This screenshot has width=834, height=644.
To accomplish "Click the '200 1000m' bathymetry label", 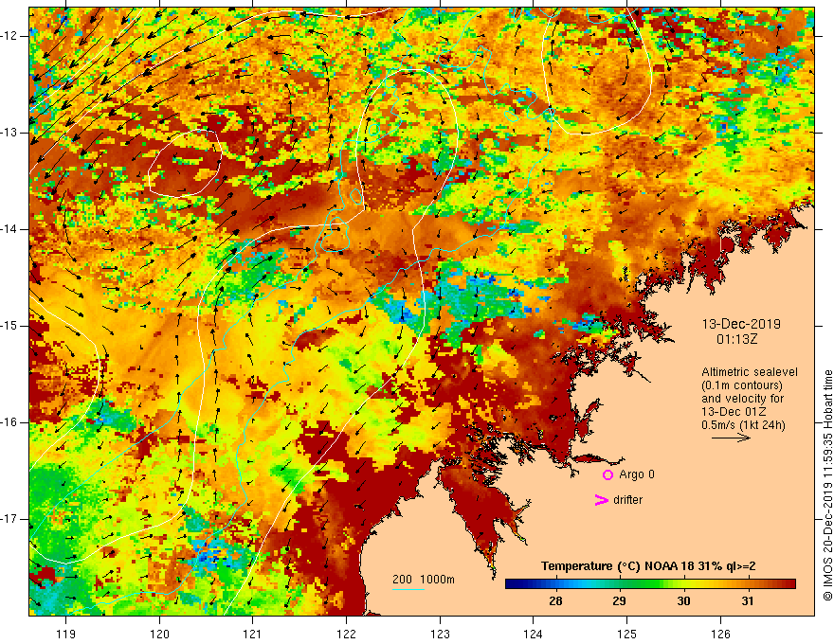I will (x=424, y=580).
